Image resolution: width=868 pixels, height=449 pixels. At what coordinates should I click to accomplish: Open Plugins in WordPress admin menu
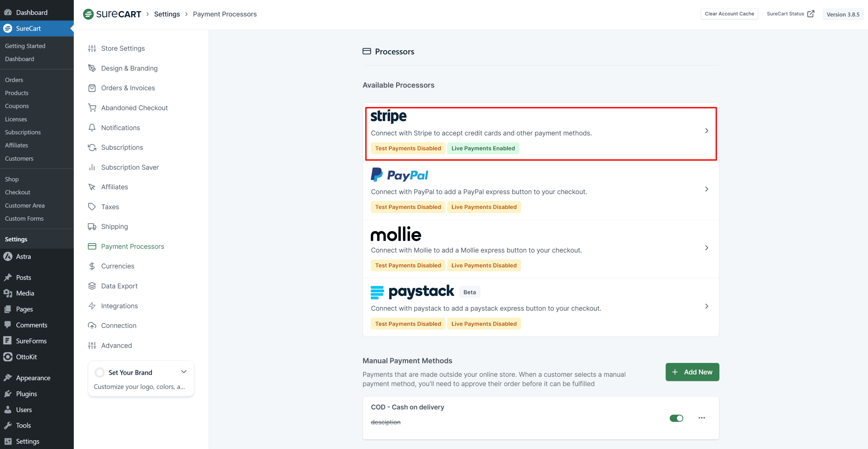pos(26,394)
